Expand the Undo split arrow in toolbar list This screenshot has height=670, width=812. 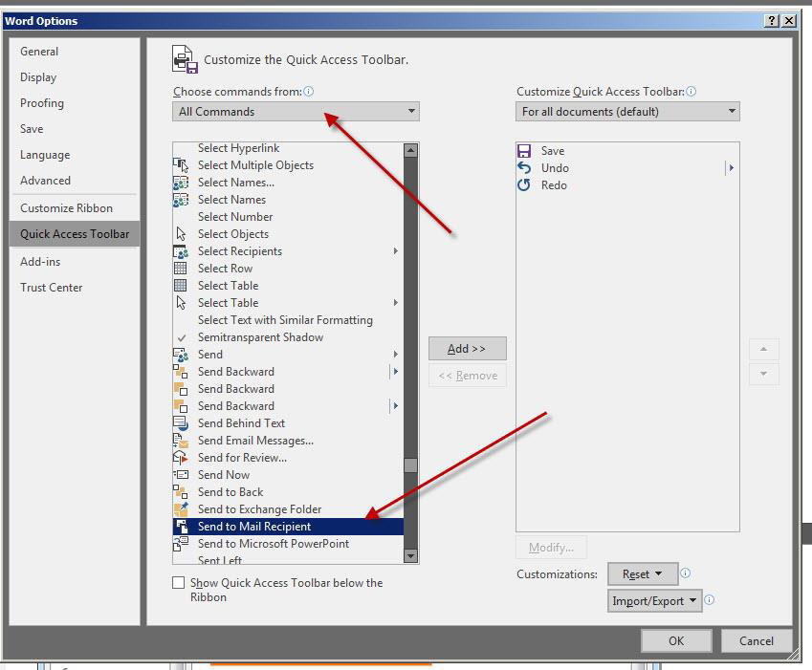pos(731,167)
